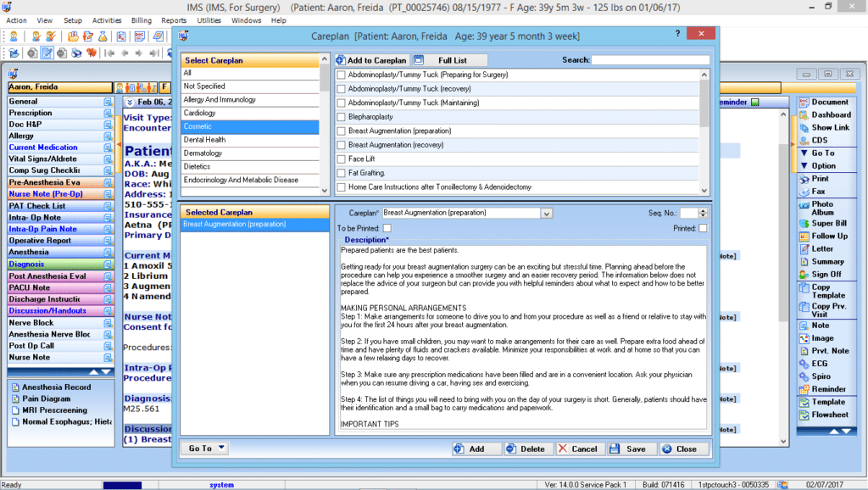
Task: Open the Careplan selection dropdown
Action: click(x=546, y=213)
